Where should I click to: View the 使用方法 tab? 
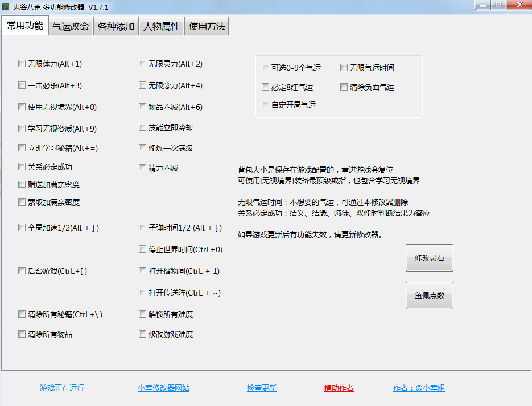206,26
